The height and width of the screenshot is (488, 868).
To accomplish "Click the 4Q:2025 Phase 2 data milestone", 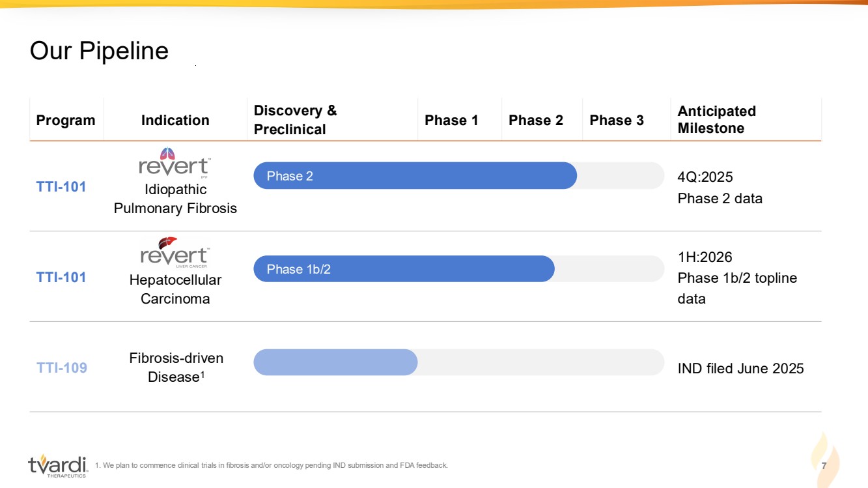I will (x=720, y=188).
